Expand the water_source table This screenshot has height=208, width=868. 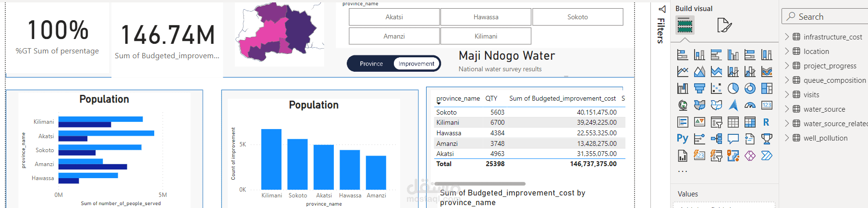pos(787,109)
